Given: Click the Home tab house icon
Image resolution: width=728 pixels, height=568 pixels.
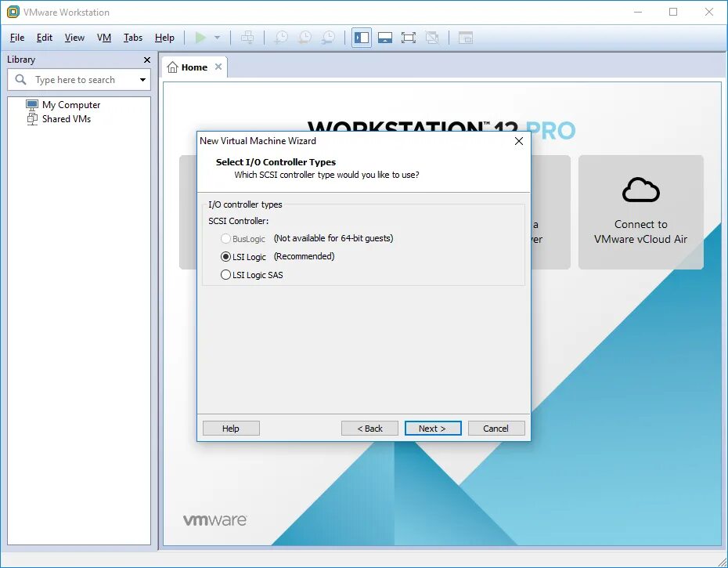Looking at the screenshot, I should (x=172, y=67).
